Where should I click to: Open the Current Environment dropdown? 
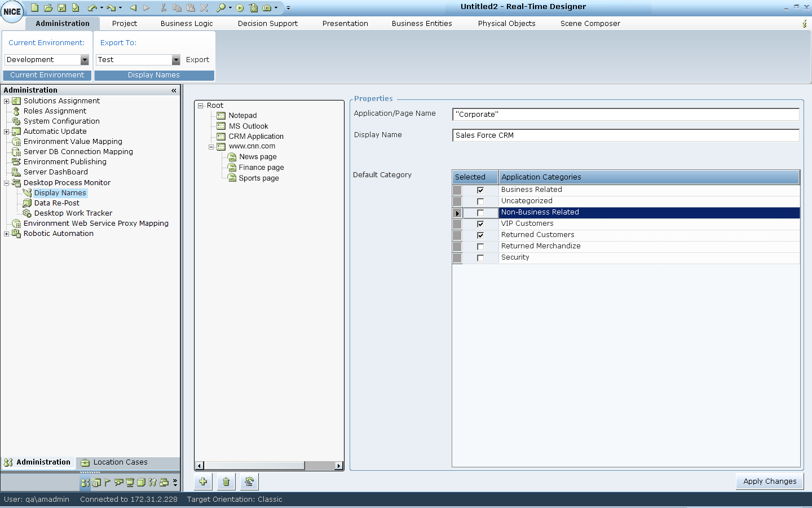click(x=85, y=60)
